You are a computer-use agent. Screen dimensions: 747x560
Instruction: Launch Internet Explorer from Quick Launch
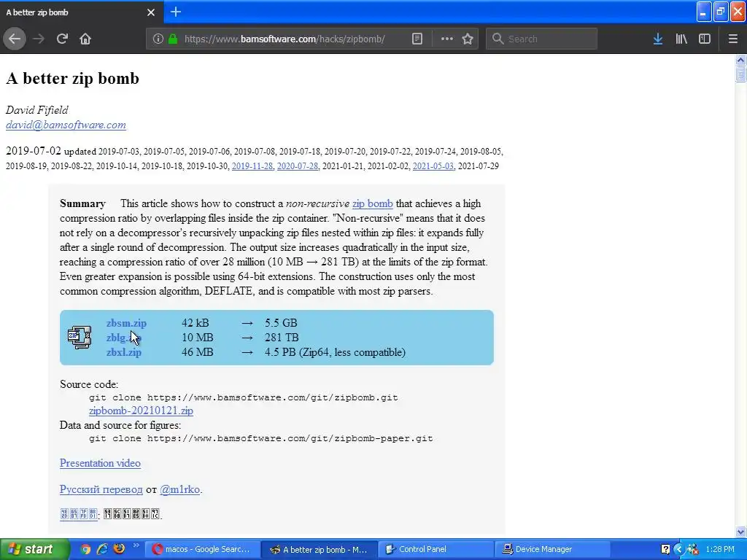point(102,549)
